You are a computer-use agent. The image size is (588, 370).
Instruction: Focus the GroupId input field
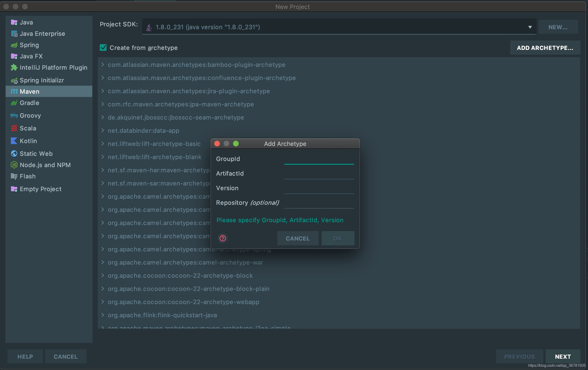(x=319, y=159)
